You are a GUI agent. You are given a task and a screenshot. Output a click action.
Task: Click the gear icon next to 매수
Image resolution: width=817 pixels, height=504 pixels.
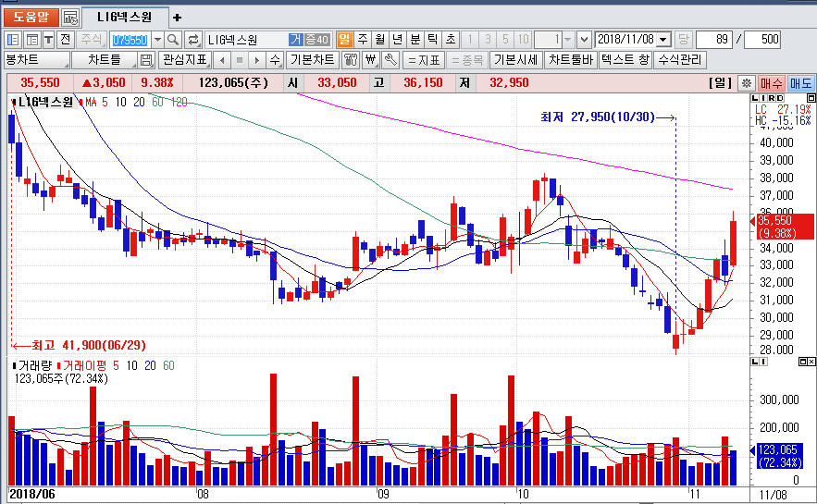[747, 83]
